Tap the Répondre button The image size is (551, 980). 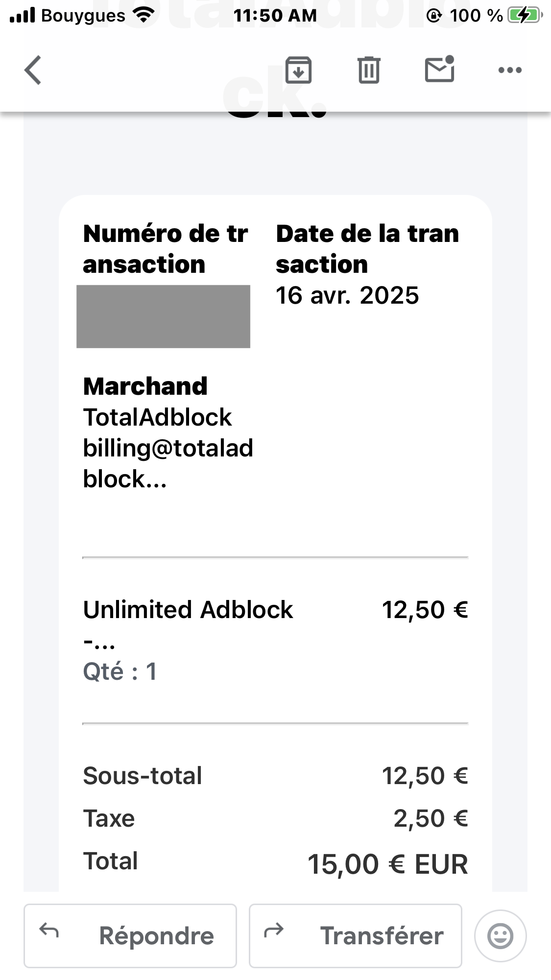click(x=130, y=936)
